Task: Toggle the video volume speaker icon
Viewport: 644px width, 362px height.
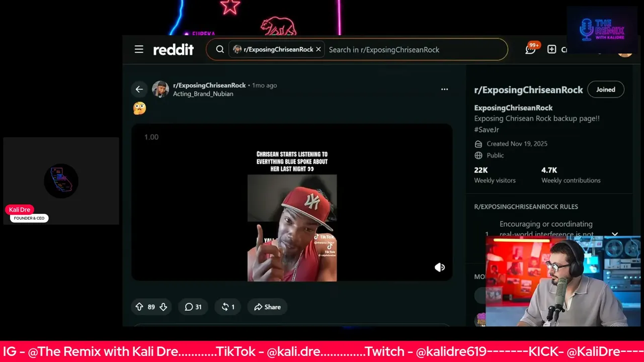Action: [x=440, y=267]
